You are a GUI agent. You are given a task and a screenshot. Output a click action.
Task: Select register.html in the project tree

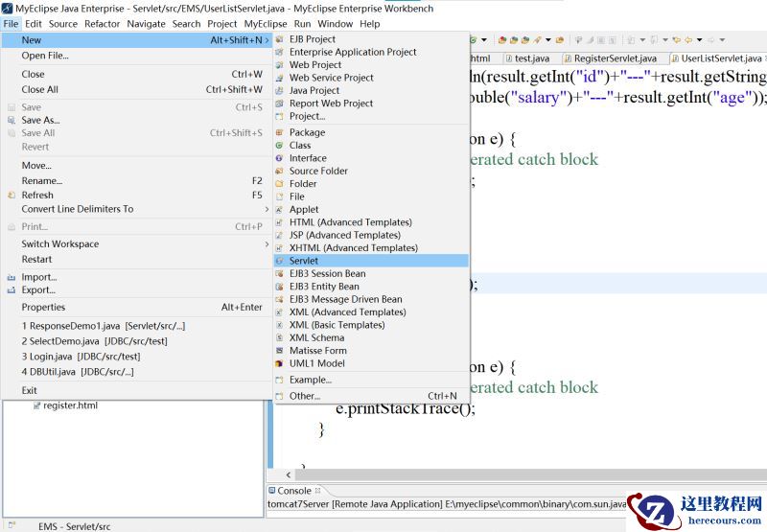(x=65, y=405)
